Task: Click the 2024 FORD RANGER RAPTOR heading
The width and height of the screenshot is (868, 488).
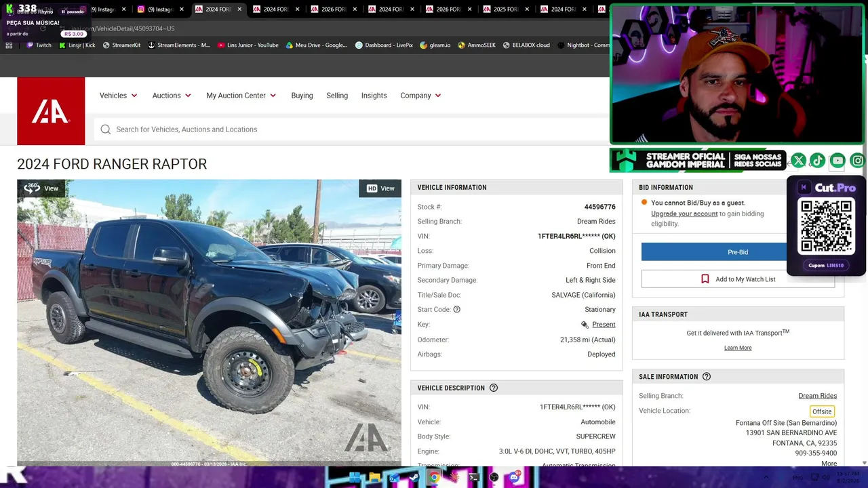Action: (x=112, y=164)
